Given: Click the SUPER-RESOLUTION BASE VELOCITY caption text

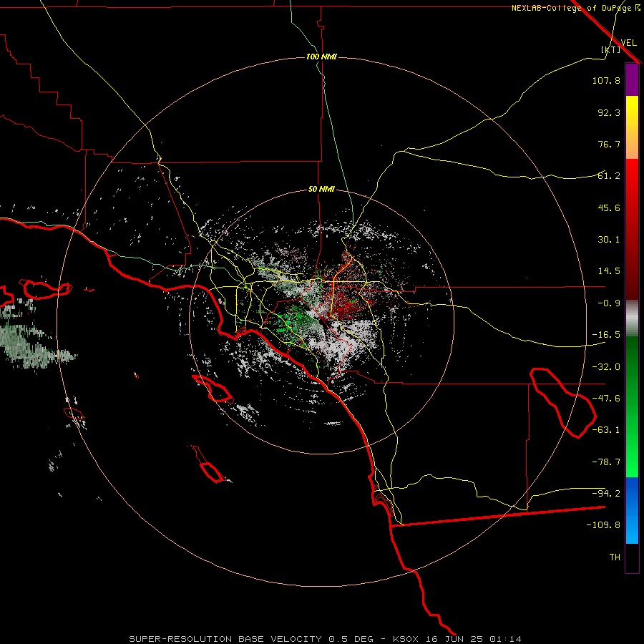Looking at the screenshot, I should click(x=225, y=639).
